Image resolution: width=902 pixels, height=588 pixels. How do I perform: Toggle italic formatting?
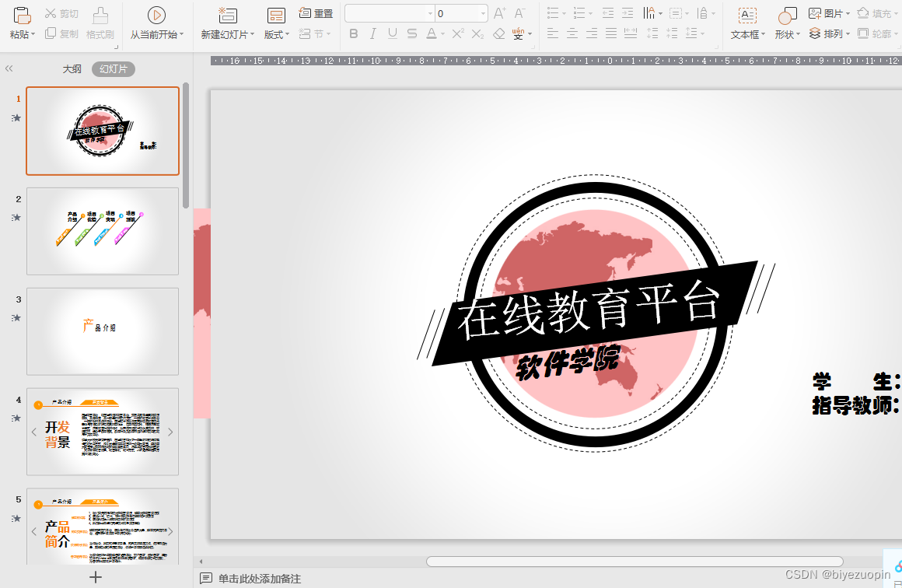pyautogui.click(x=372, y=33)
